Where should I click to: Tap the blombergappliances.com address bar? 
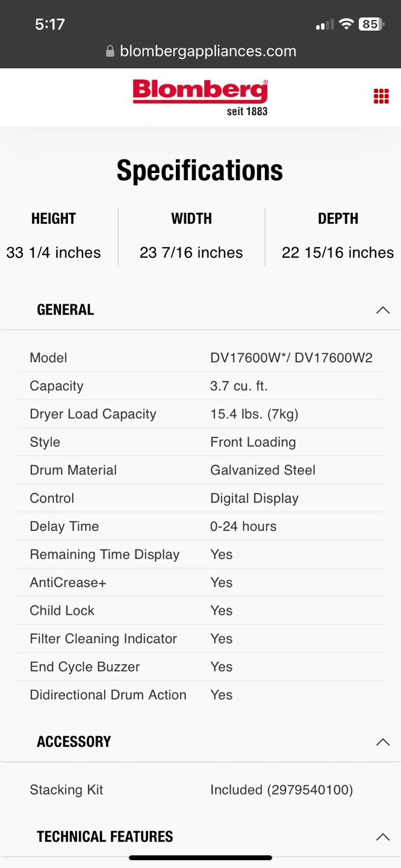pos(200,51)
